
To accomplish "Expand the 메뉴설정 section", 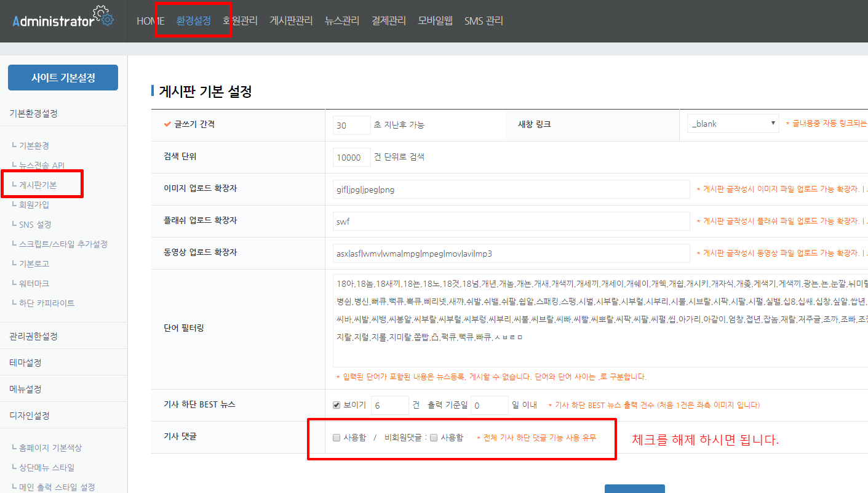I will pyautogui.click(x=25, y=389).
